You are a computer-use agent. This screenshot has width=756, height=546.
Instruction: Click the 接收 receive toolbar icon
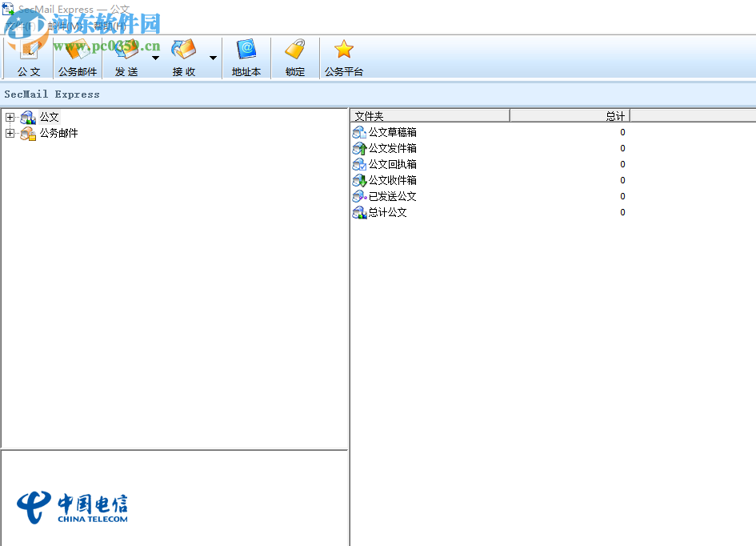tap(184, 50)
